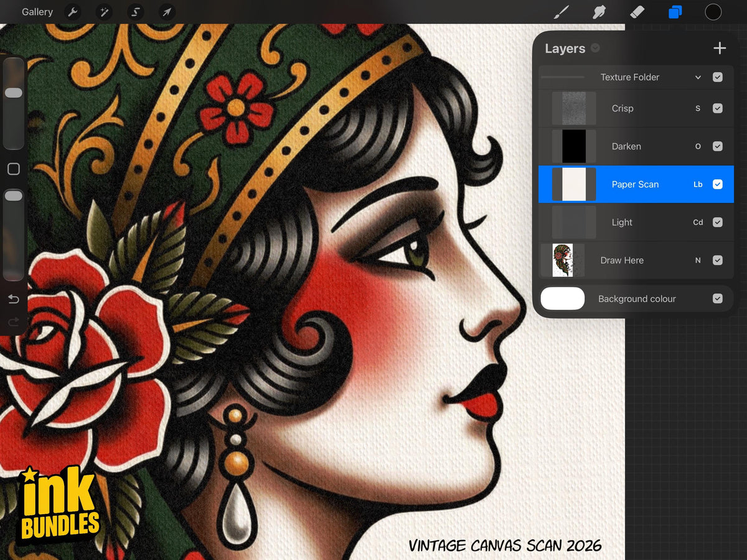Collapse the Texture Folder group
Image resolution: width=747 pixels, height=560 pixels.
coord(698,77)
